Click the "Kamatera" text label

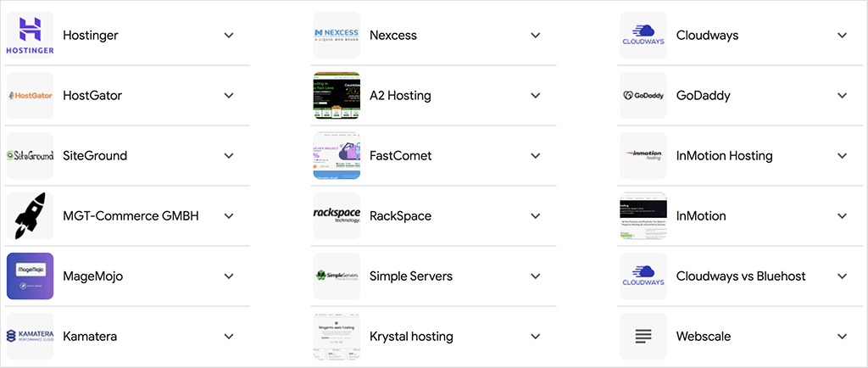tap(90, 336)
